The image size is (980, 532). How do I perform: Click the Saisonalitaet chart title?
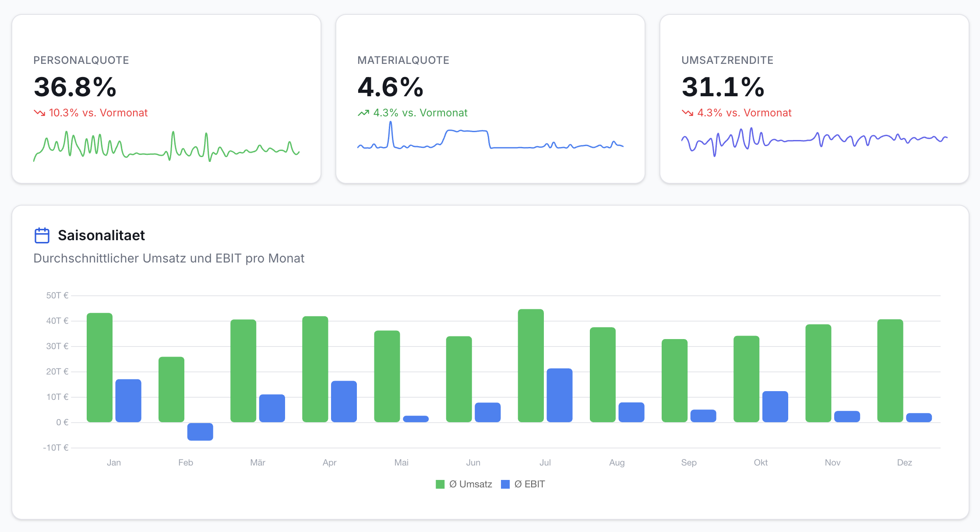tap(101, 235)
